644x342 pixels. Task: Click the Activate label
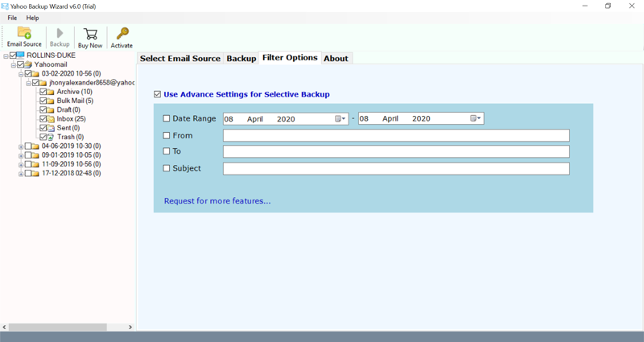[x=122, y=46]
